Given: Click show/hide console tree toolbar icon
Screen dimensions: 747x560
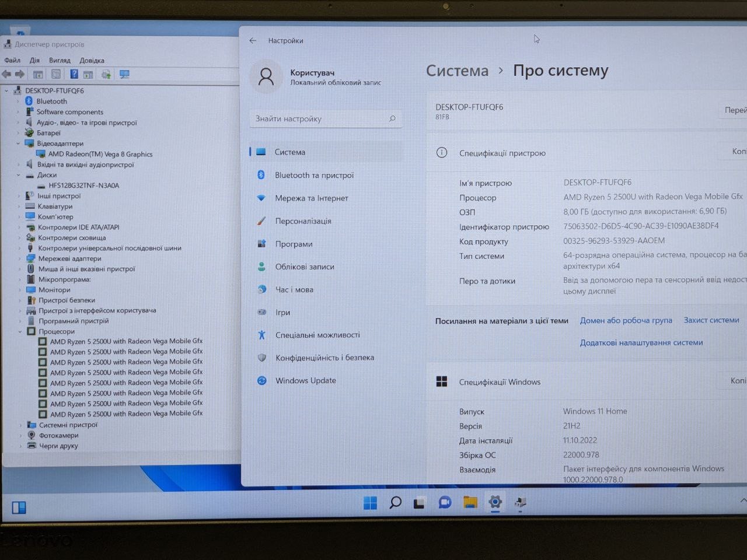Looking at the screenshot, I should click(38, 74).
